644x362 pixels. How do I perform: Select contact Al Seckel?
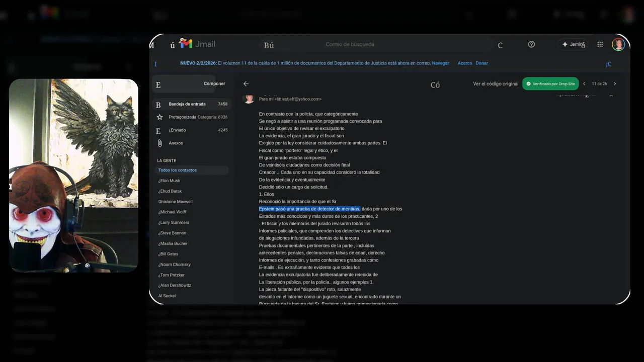(167, 296)
